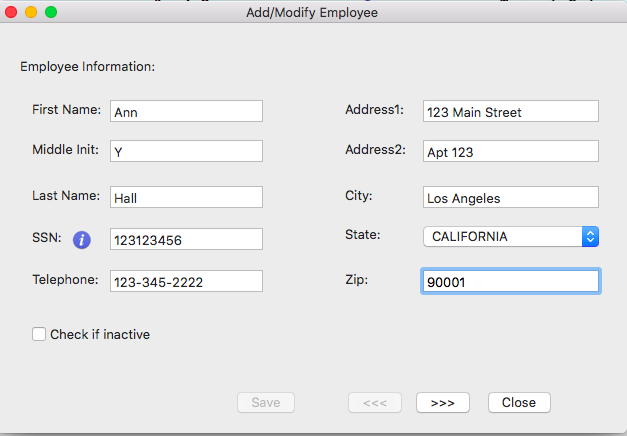Click the red window close button
The image size is (627, 436).
11,12
